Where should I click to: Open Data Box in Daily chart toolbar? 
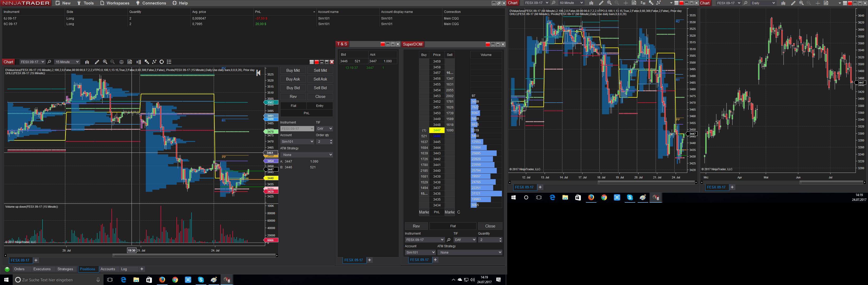(x=826, y=3)
